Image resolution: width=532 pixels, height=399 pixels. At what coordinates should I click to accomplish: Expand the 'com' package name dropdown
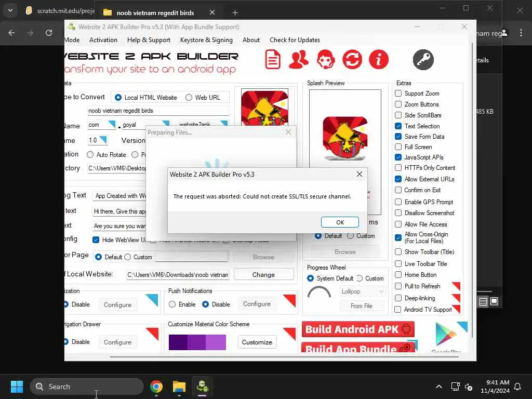click(x=112, y=124)
